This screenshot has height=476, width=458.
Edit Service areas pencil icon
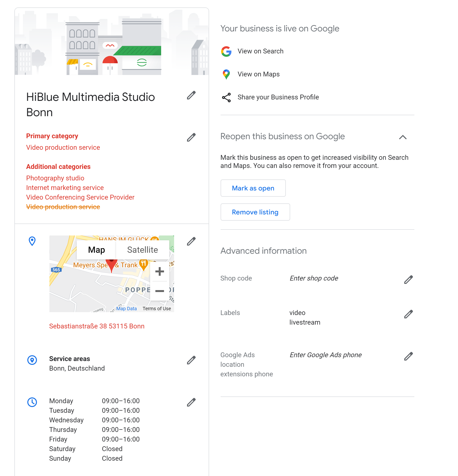click(x=191, y=360)
